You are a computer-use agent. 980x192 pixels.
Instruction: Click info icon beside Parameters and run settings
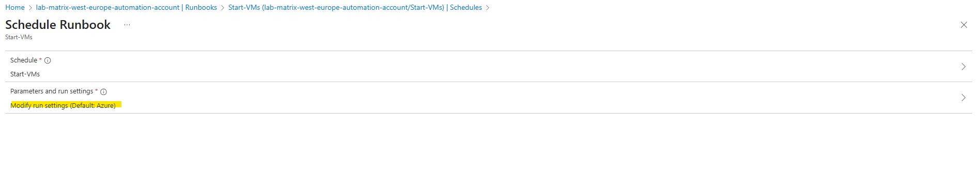(103, 92)
